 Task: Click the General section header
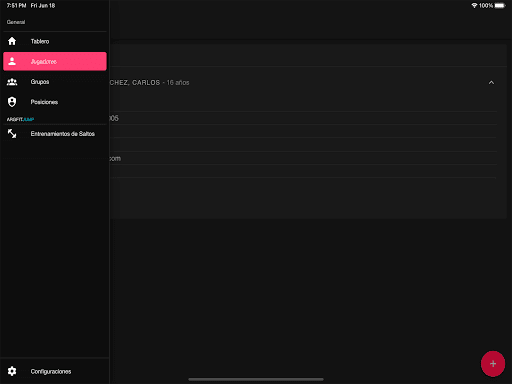click(16, 22)
